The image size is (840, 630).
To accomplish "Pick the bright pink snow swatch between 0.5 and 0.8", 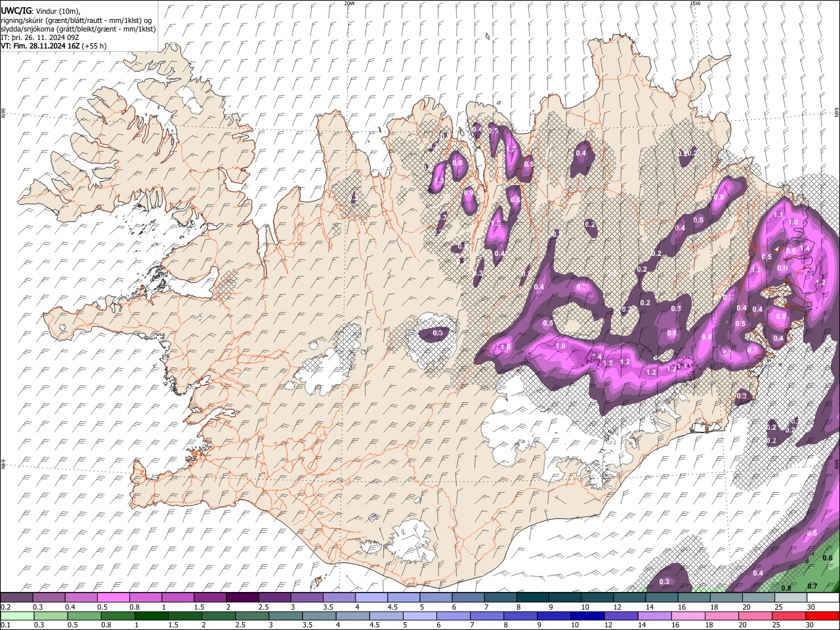I will coord(113,598).
